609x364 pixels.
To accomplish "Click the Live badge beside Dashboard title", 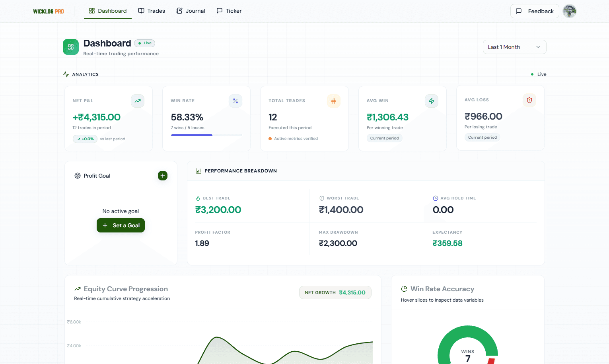I will [x=145, y=43].
